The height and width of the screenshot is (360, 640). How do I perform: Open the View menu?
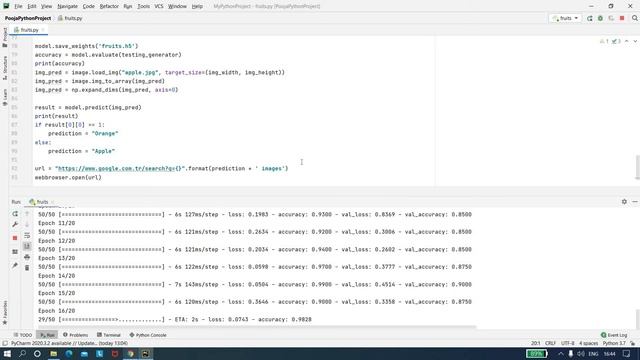coord(47,7)
